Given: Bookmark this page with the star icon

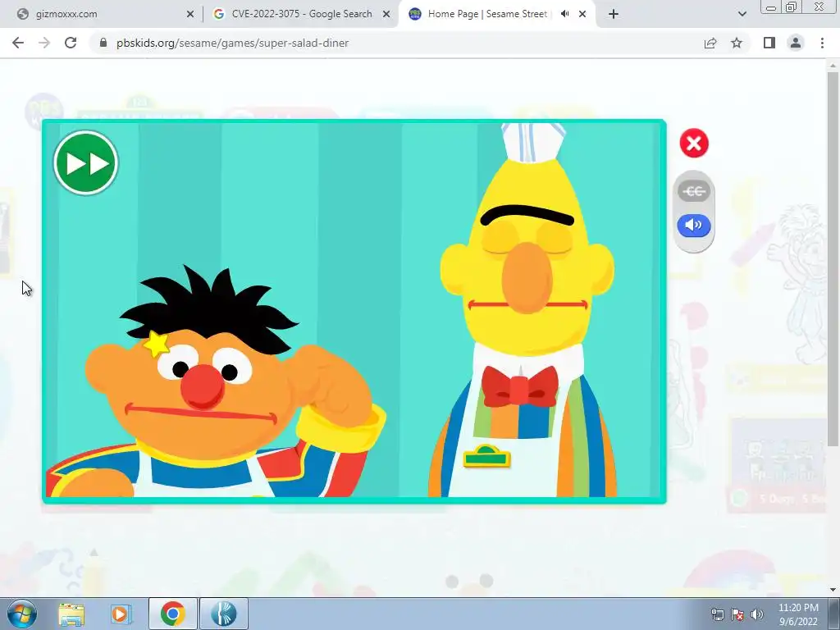Looking at the screenshot, I should [x=737, y=43].
